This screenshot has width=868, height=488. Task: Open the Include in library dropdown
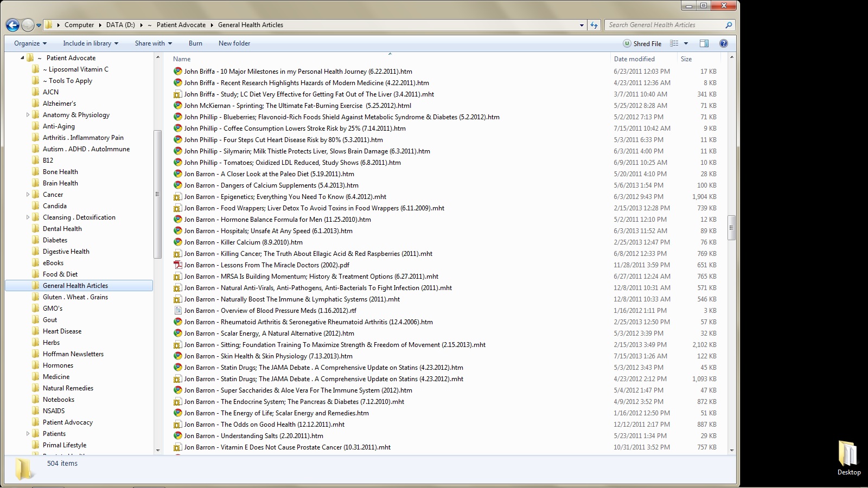click(x=90, y=43)
